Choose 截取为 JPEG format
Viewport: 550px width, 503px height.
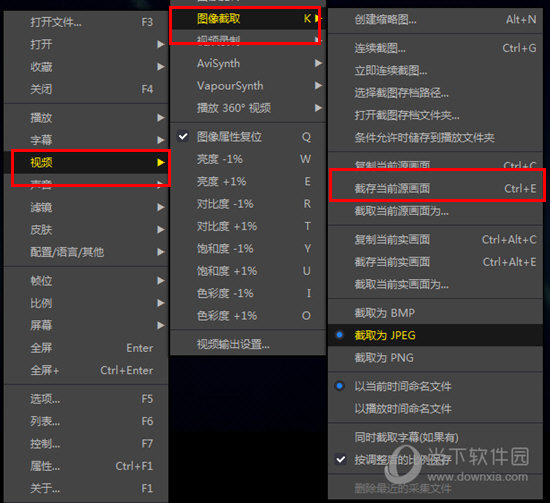point(435,335)
